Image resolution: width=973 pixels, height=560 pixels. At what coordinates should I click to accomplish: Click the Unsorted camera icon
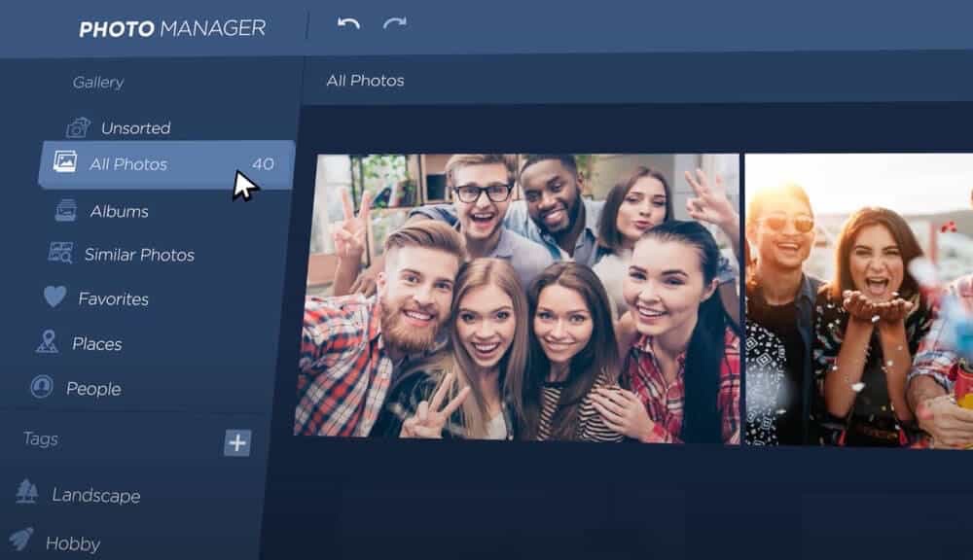[78, 127]
